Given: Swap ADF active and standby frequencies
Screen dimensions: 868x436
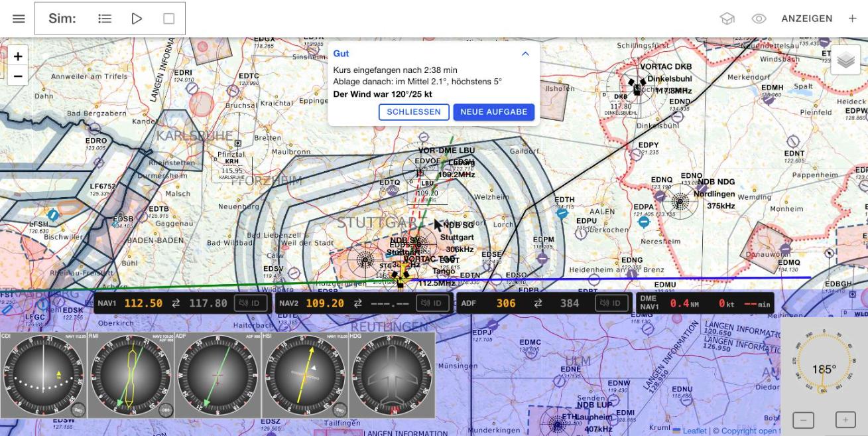Looking at the screenshot, I should pyautogui.click(x=538, y=303).
